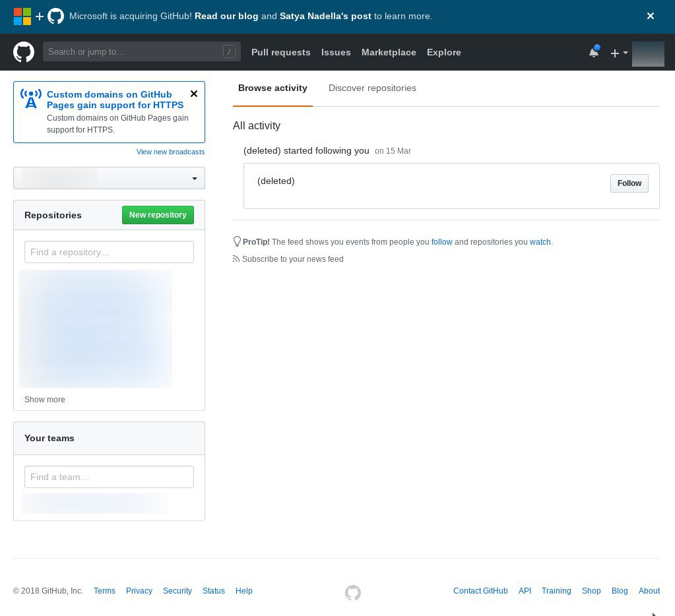Focus the Find a team field

110,477
